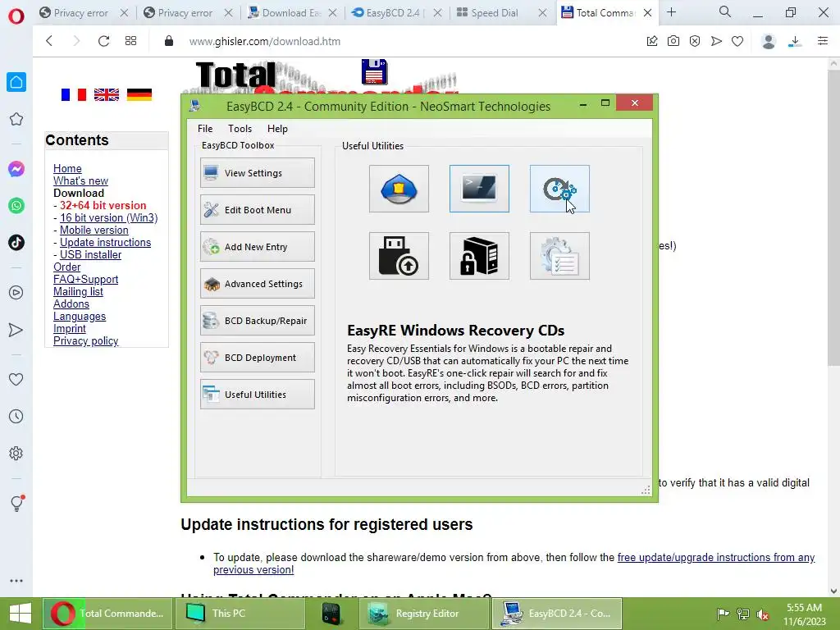Open the Mobile version link

(x=94, y=230)
